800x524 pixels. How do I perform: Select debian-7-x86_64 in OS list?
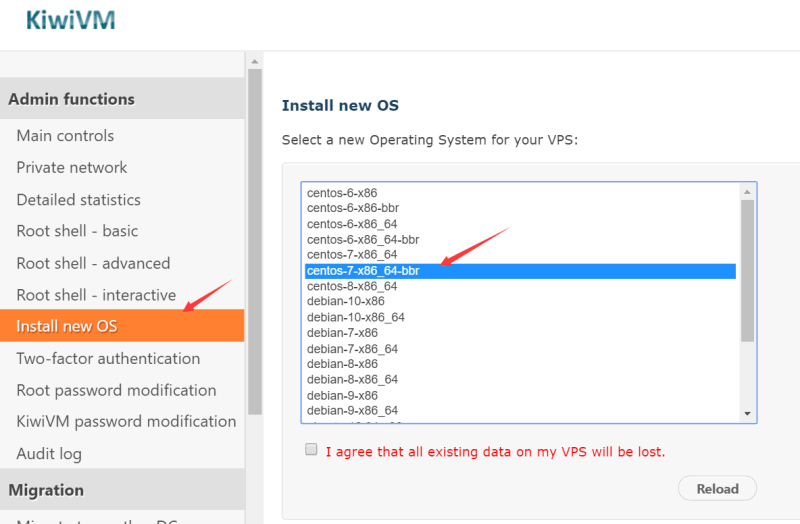[x=520, y=349]
